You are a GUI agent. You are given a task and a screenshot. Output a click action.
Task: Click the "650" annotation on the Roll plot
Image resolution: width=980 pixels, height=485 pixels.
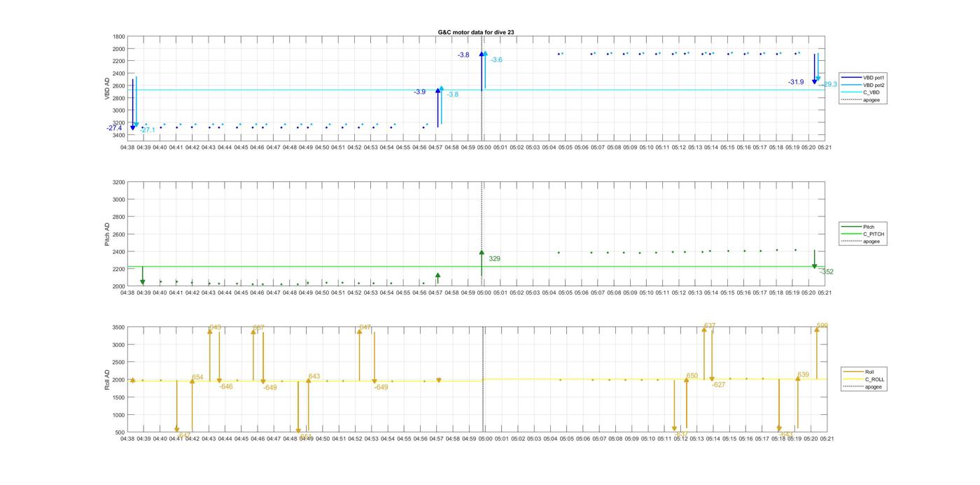click(x=692, y=376)
